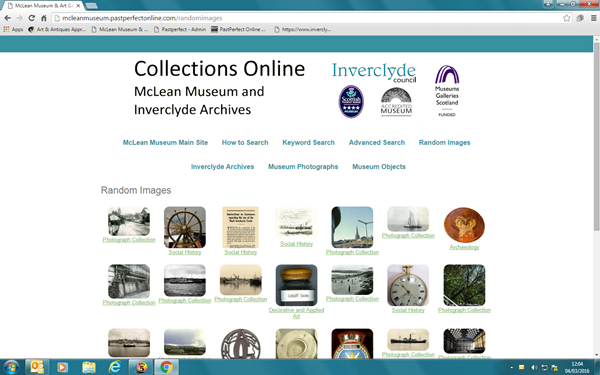Open the steamship sketch thumbnail
600x375 pixels.
tap(297, 223)
